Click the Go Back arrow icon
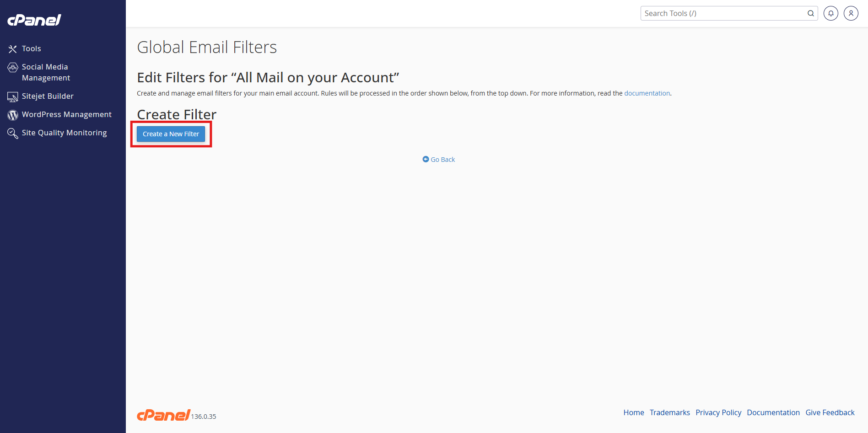Image resolution: width=868 pixels, height=433 pixels. (x=426, y=159)
